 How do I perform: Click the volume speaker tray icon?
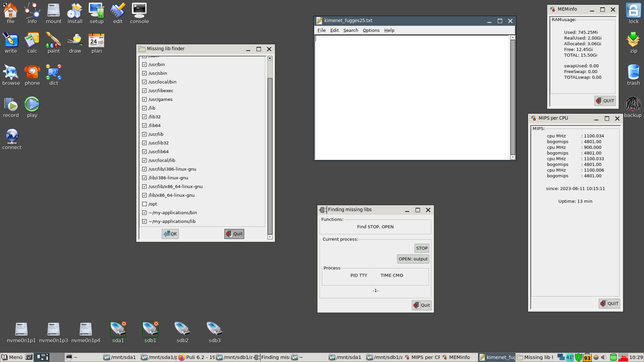coord(604,357)
